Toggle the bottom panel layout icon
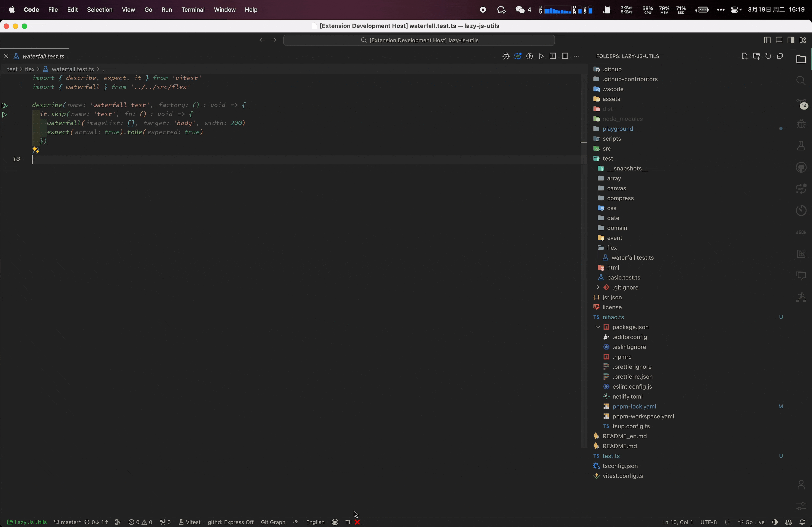This screenshot has height=527, width=812. [779, 40]
